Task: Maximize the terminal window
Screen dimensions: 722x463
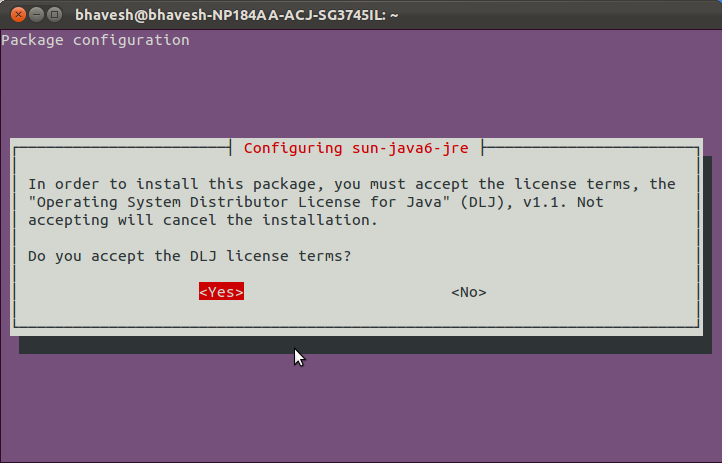Action: [x=55, y=15]
